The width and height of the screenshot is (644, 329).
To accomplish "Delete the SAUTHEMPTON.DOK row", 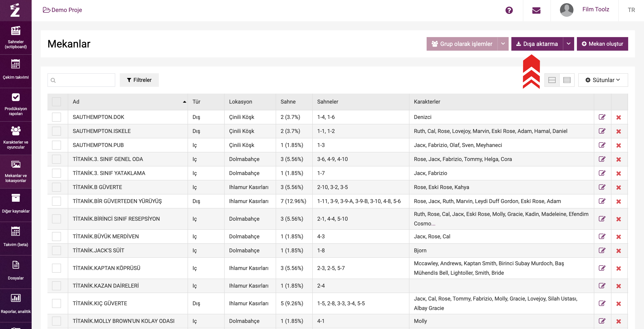I will pyautogui.click(x=618, y=117).
